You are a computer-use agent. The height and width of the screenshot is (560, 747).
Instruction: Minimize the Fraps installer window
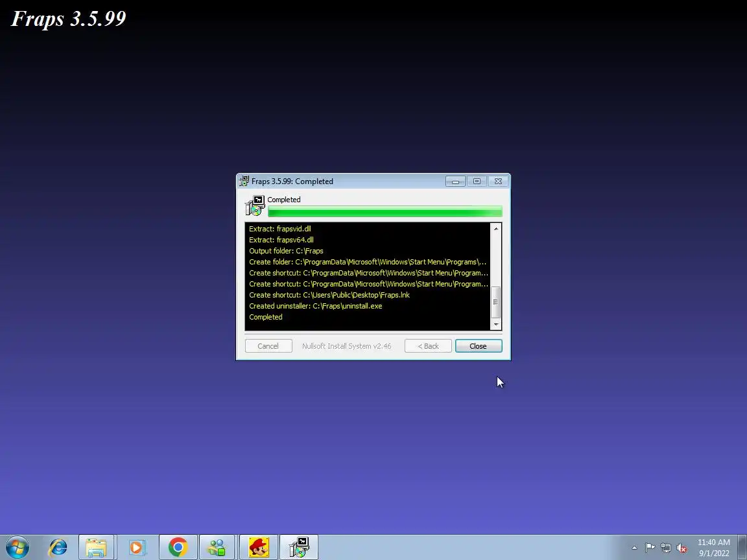tap(455, 181)
